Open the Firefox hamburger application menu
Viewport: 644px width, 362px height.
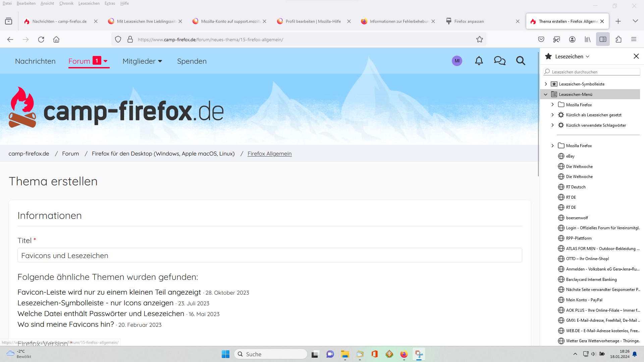pos(634,40)
